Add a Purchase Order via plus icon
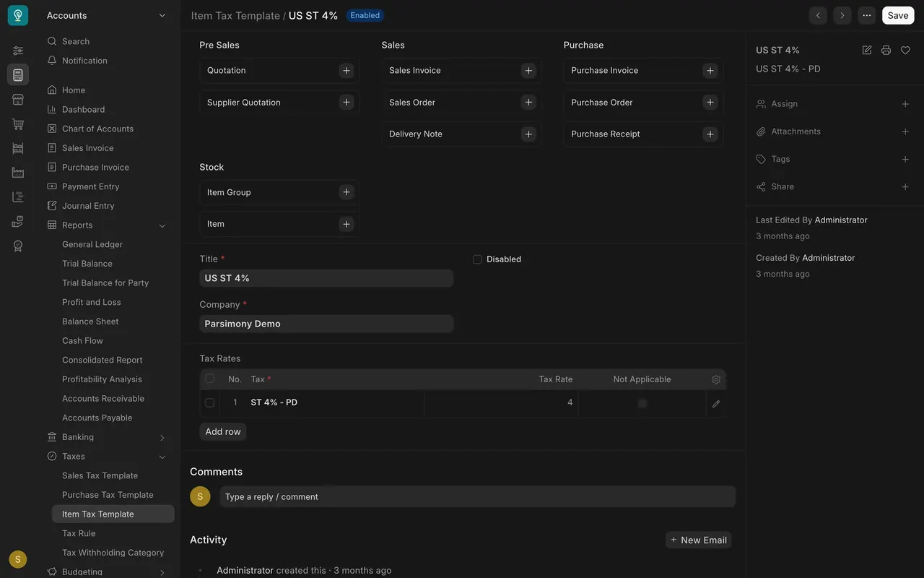Image resolution: width=924 pixels, height=578 pixels. coord(710,102)
